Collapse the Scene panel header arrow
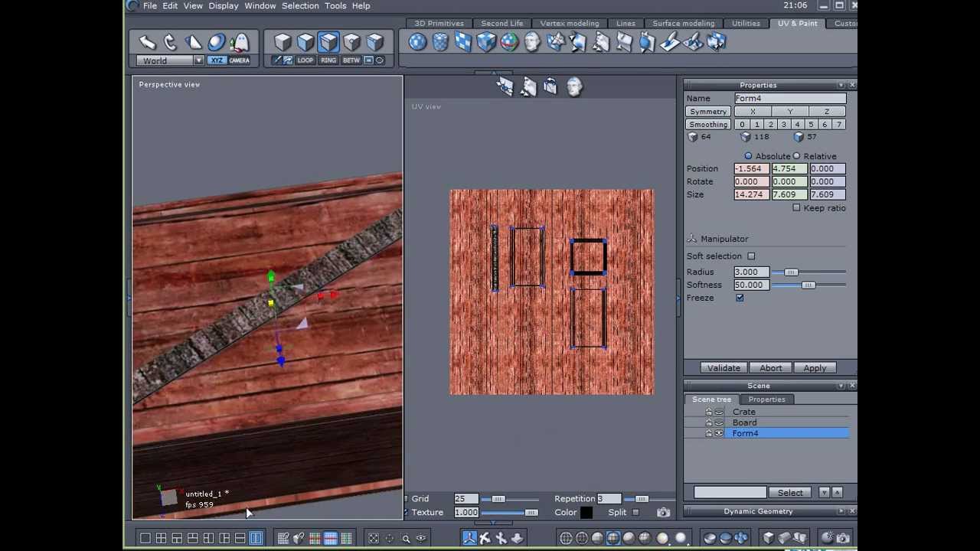Screen dimensions: 980x551 pyautogui.click(x=841, y=386)
